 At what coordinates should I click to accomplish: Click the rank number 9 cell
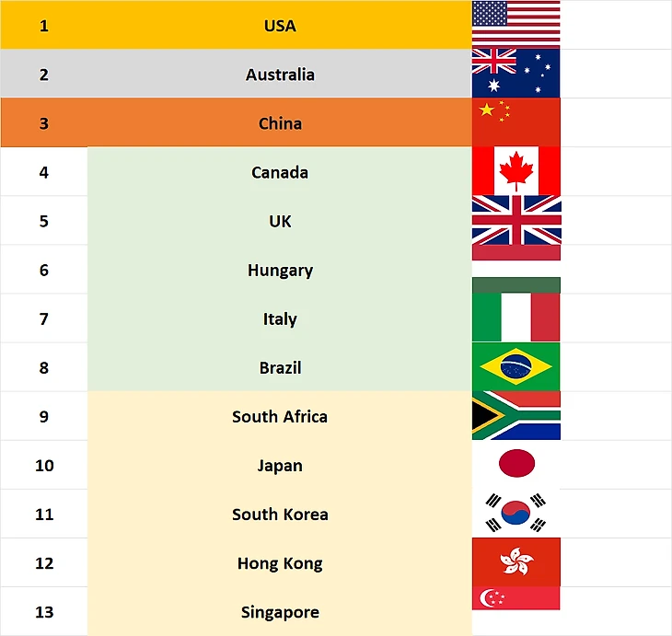pos(43,416)
